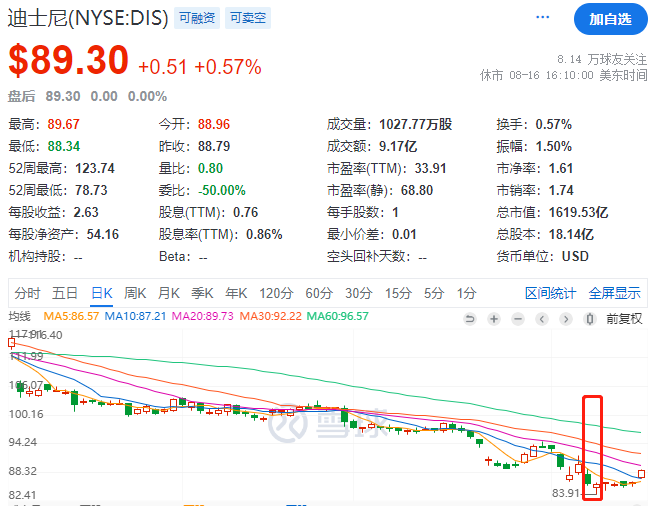Click the 52周最高 value 123.74
Screen dimensions: 651x506
(x=95, y=168)
